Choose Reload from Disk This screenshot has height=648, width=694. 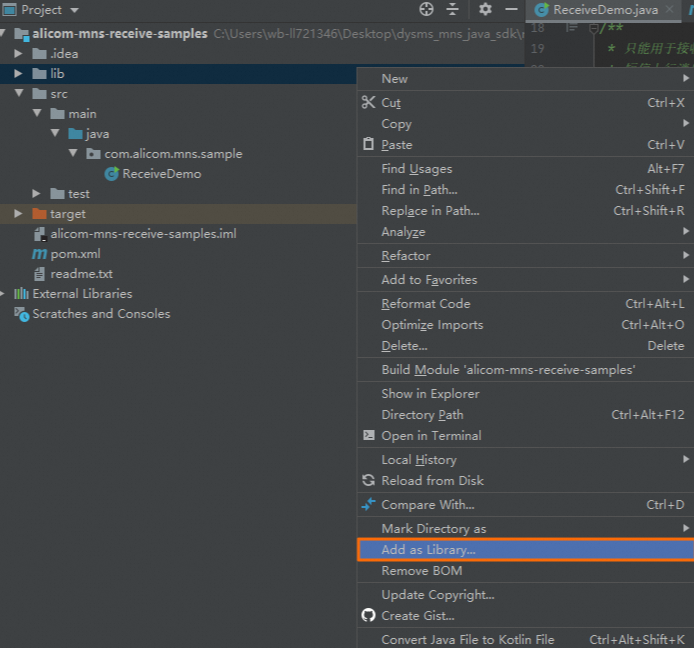[x=525, y=481]
